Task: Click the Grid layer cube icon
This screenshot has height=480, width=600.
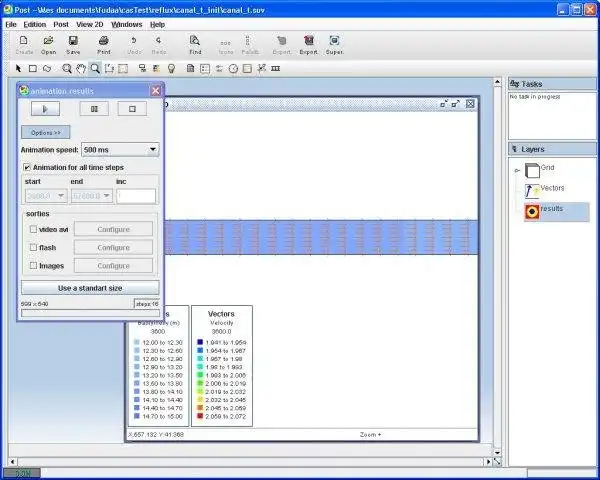Action: click(532, 171)
